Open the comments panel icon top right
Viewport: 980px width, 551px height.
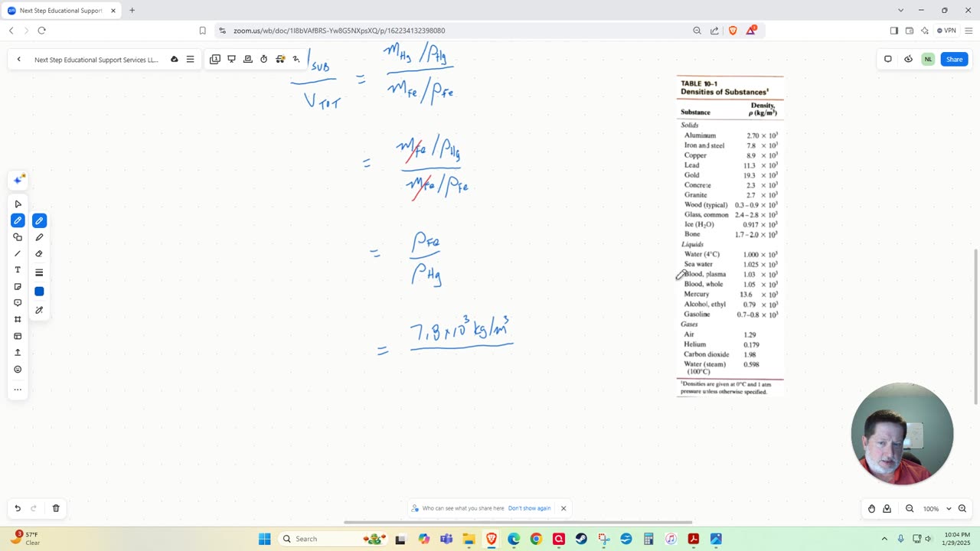[888, 59]
